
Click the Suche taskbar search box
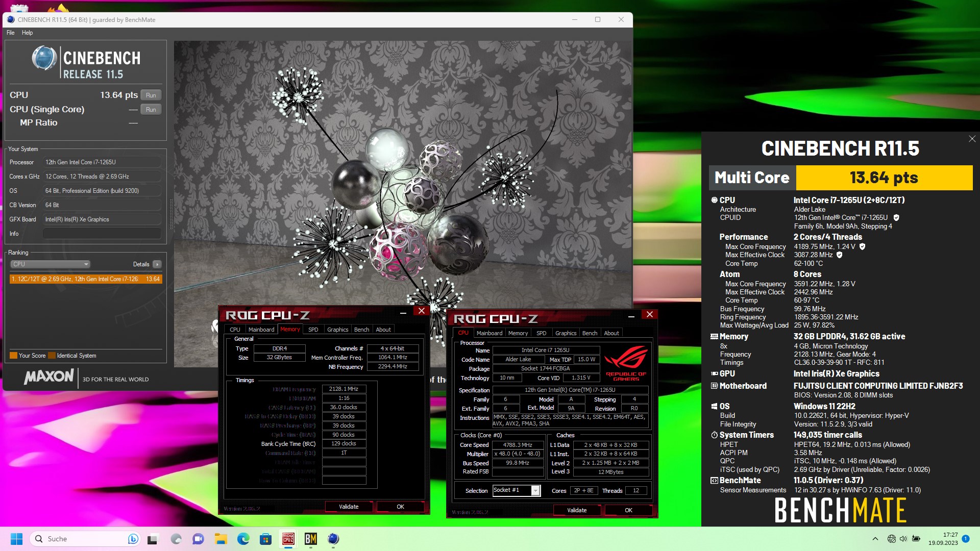pyautogui.click(x=85, y=539)
